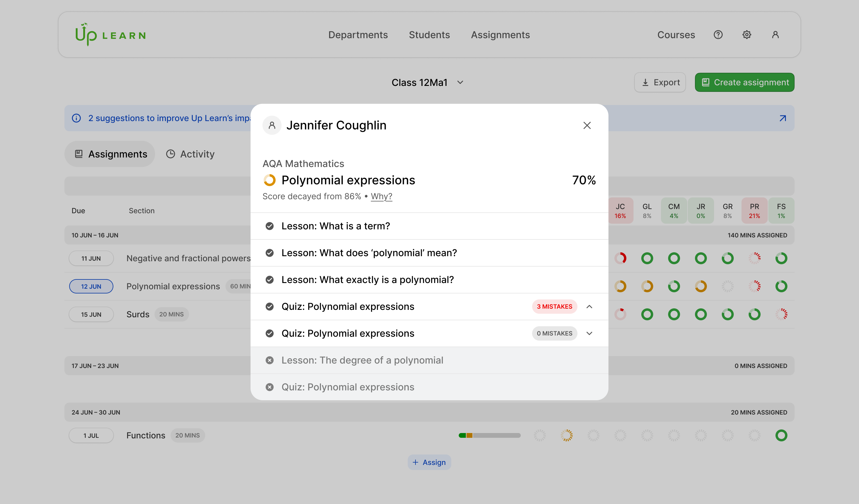Click Jennifer Coughlin's avatar icon
The image size is (859, 504).
(272, 126)
